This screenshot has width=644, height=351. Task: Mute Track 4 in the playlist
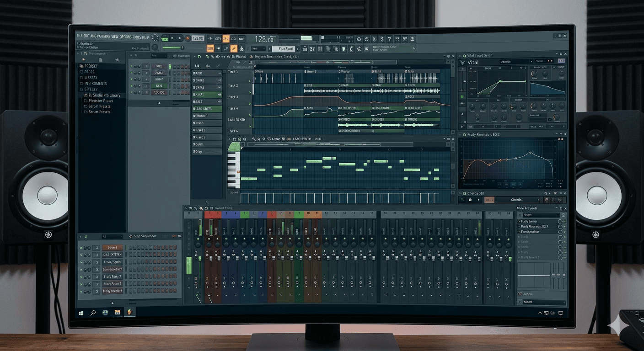pos(250,116)
